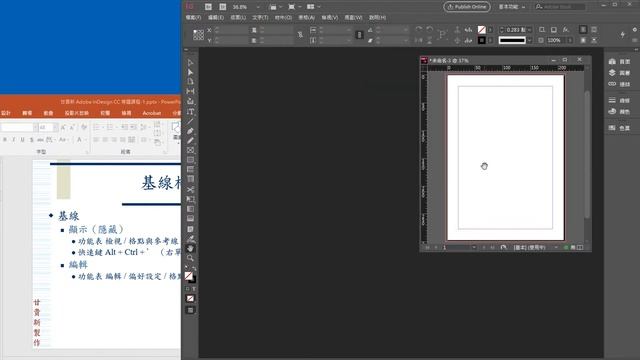
Task: Select the Rectangle Frame tool
Action: (190, 150)
